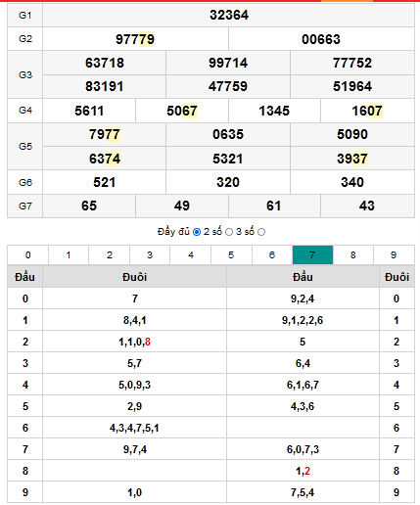Click the G2 number 00663
Screen dimensions: 420x505
point(321,39)
